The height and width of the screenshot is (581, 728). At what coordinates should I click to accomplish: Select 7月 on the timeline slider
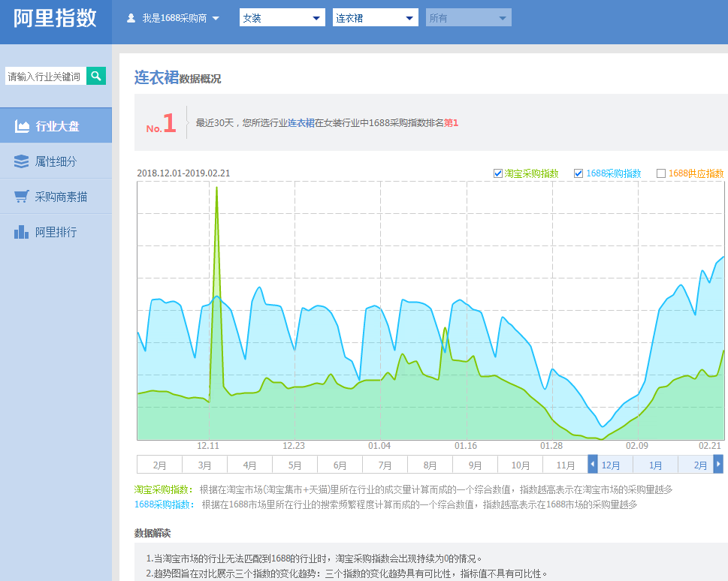pos(385,465)
